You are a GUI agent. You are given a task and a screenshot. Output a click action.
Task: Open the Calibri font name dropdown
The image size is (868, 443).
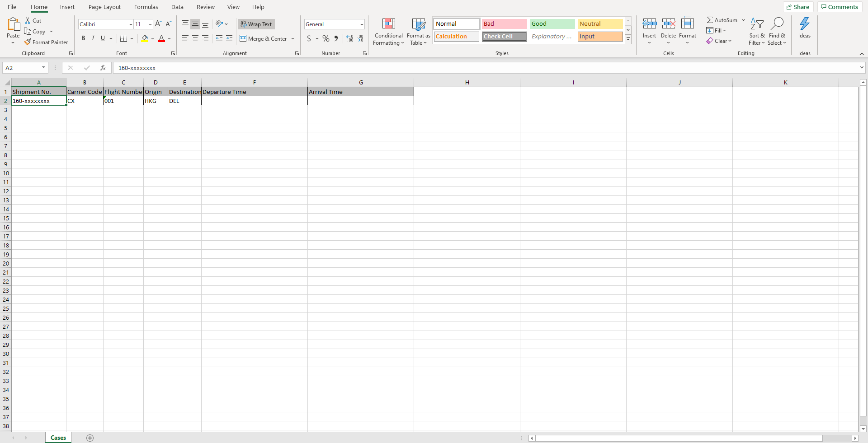[x=131, y=24]
